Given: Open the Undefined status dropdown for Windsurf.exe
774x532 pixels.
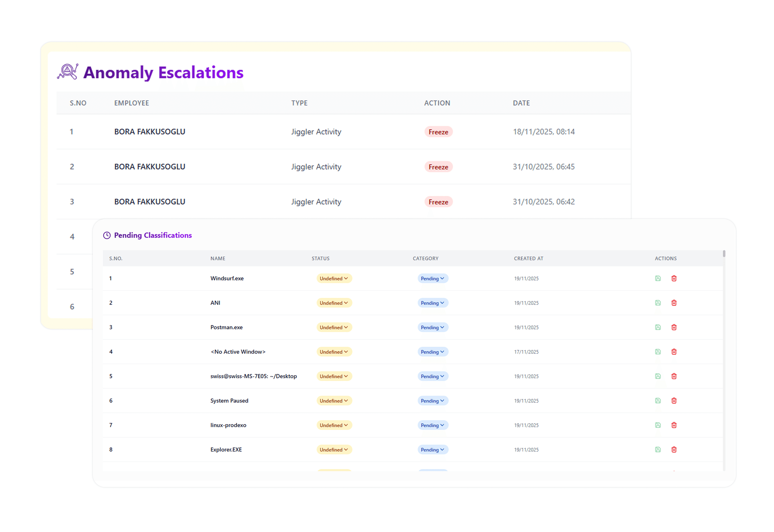Looking at the screenshot, I should pyautogui.click(x=334, y=278).
